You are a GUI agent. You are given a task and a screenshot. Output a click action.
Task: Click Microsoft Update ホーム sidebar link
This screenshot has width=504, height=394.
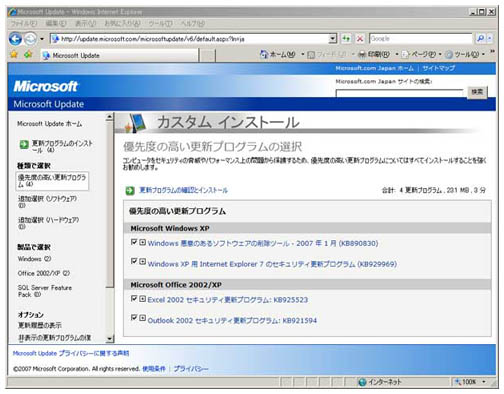click(x=49, y=124)
